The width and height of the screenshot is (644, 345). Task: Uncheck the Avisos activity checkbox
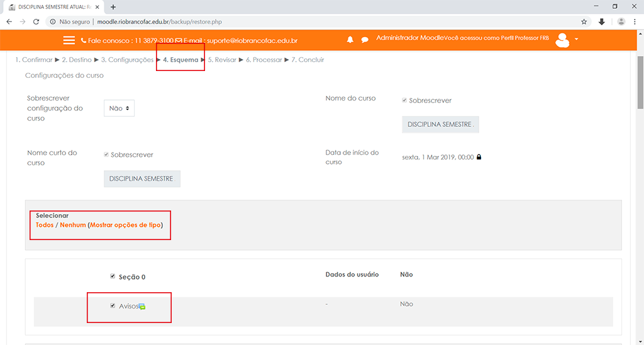pos(113,306)
